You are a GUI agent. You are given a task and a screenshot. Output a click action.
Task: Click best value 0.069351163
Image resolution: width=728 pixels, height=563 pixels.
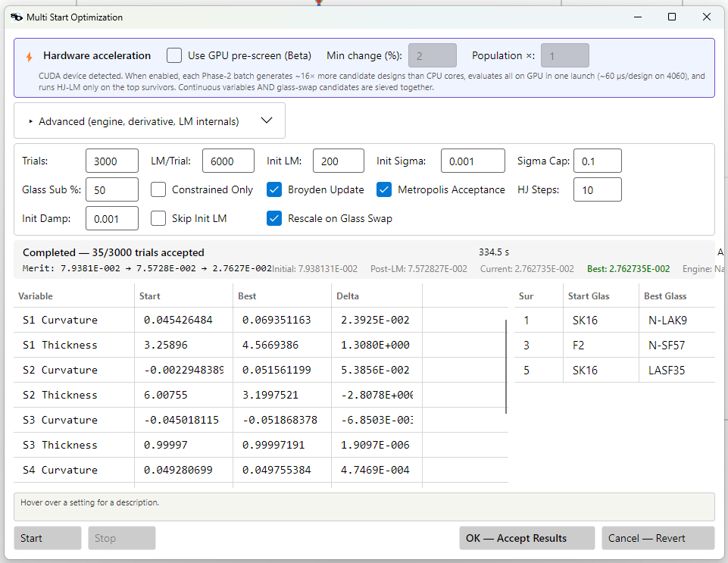[x=277, y=320]
